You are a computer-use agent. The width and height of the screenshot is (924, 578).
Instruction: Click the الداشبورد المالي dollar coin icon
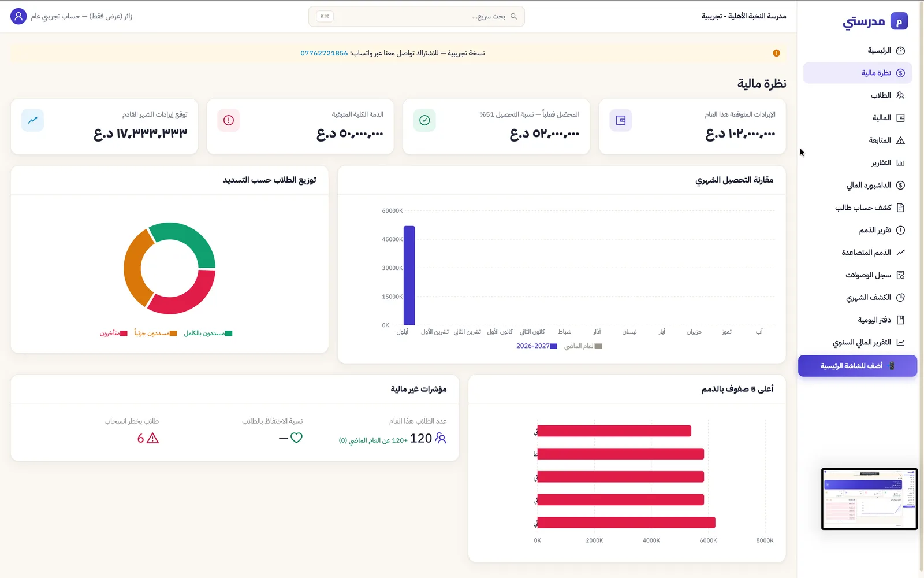(900, 186)
